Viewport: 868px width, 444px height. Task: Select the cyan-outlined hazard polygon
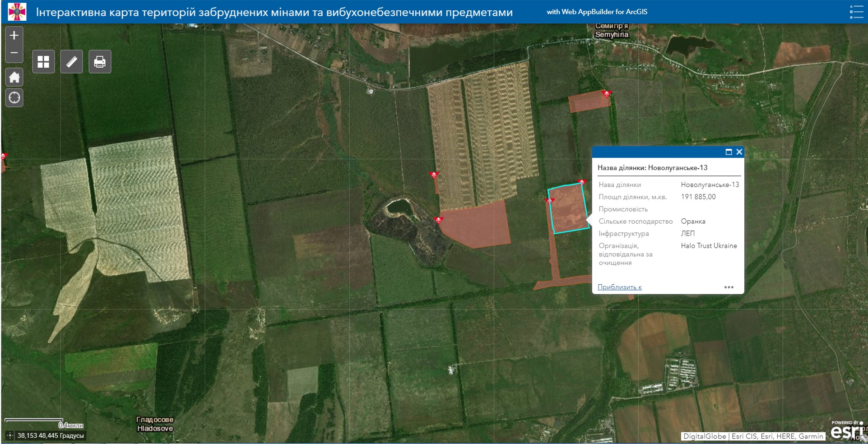[x=569, y=210]
